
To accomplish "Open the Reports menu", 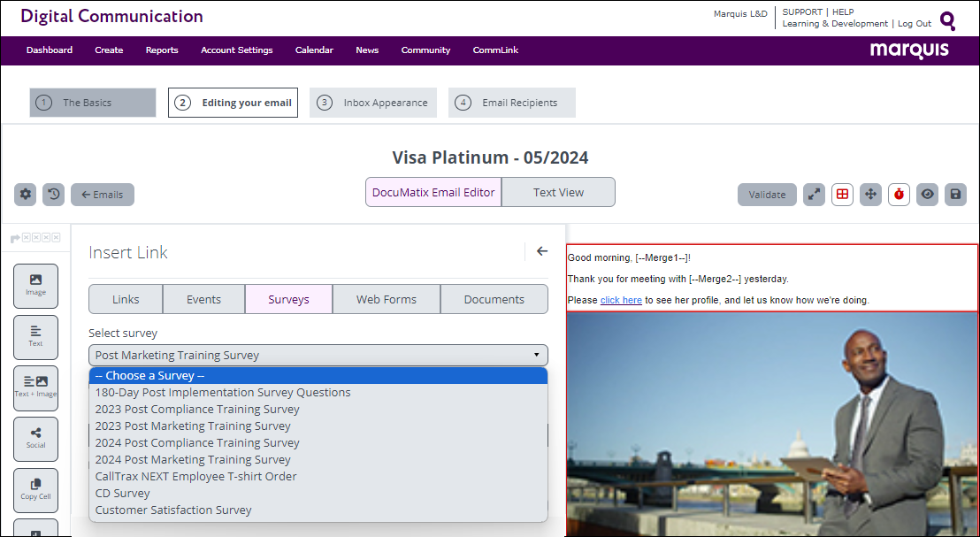I will (x=162, y=50).
